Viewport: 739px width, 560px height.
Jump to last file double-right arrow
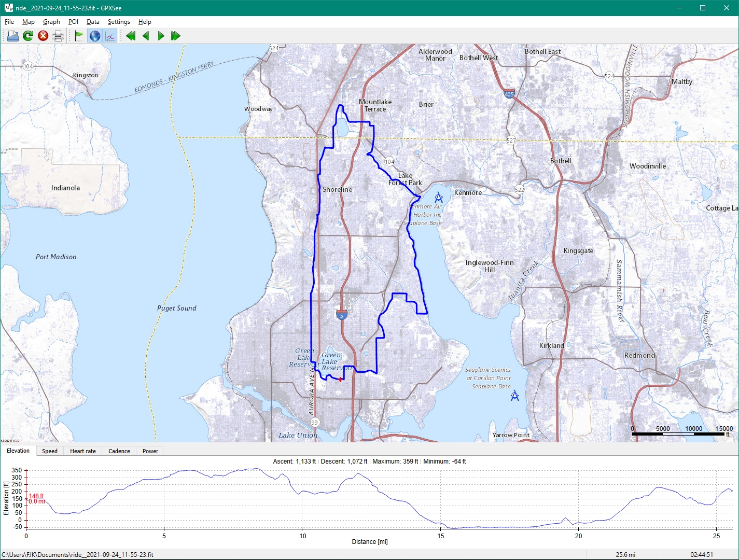click(176, 36)
